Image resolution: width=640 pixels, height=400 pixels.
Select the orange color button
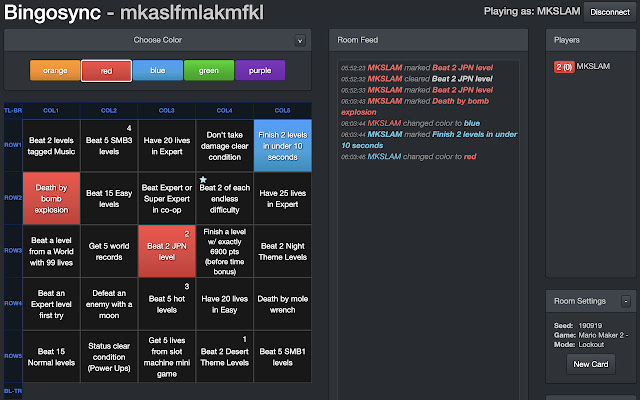point(55,71)
